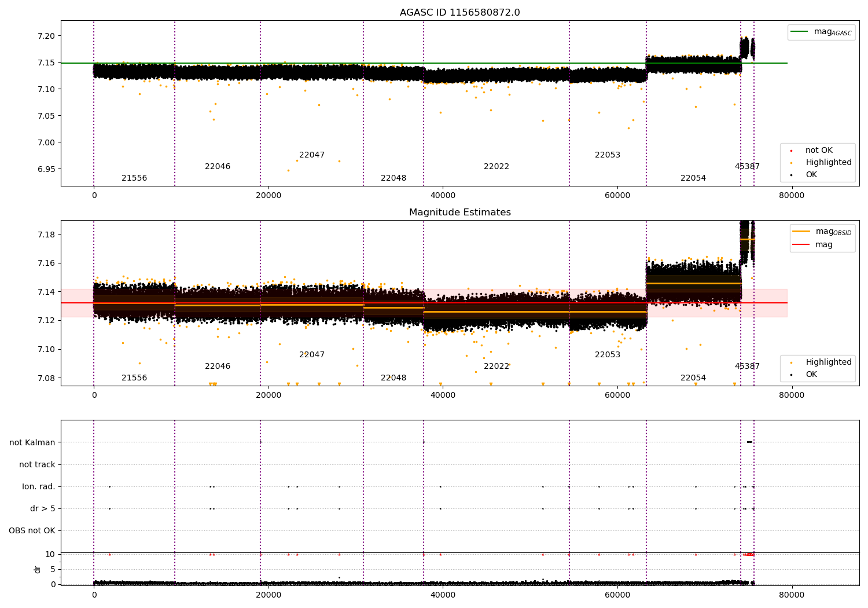Click OBSID label 21556 in the top plot

(x=134, y=178)
